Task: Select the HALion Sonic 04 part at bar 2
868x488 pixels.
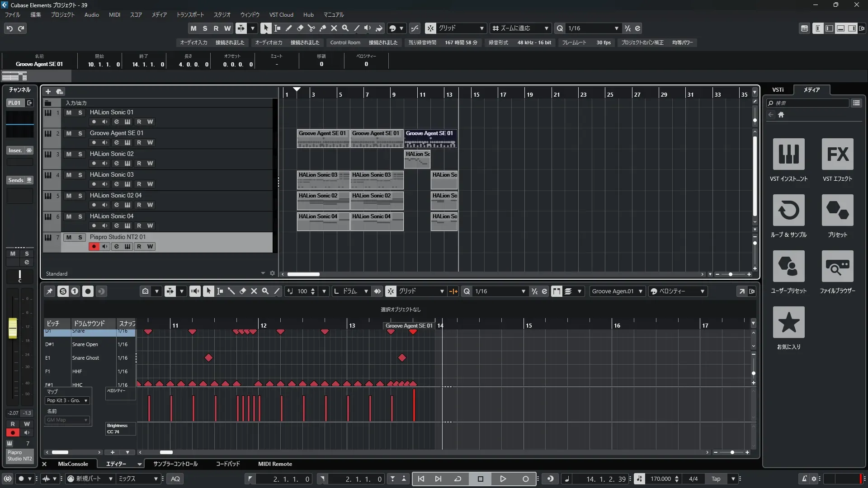Action: tap(323, 221)
